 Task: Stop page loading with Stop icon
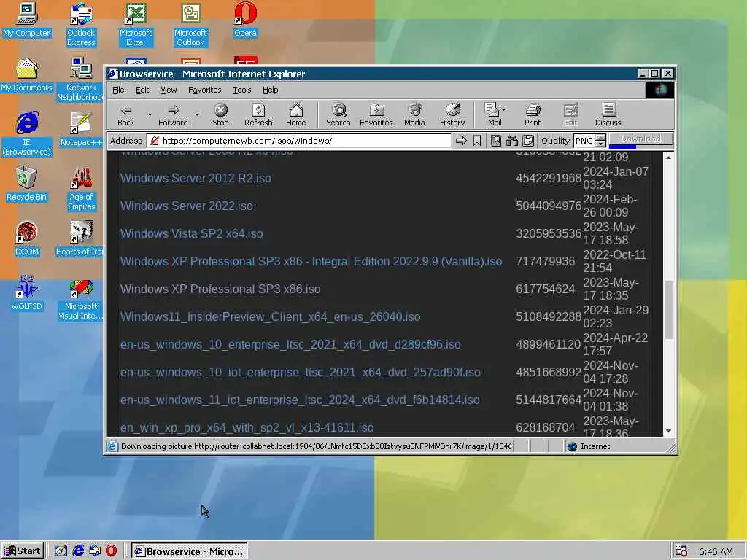(220, 114)
